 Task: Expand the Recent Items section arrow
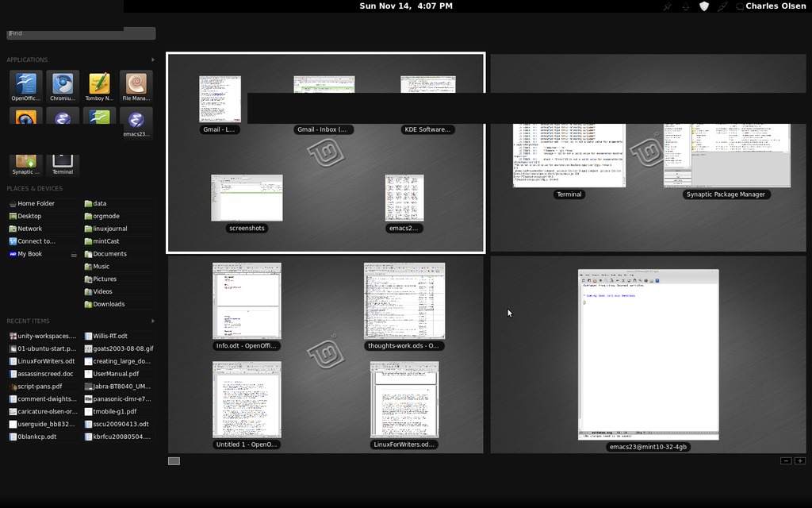click(x=153, y=321)
